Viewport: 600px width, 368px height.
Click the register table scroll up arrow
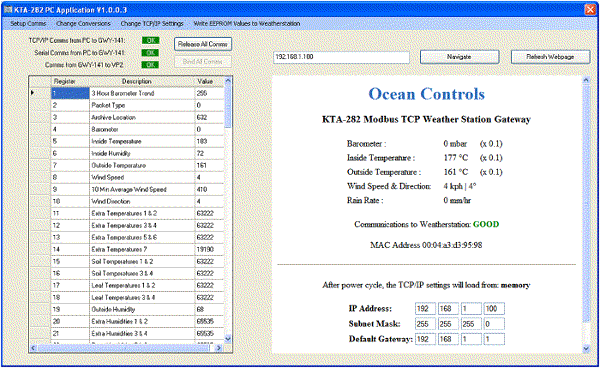[x=228, y=81]
